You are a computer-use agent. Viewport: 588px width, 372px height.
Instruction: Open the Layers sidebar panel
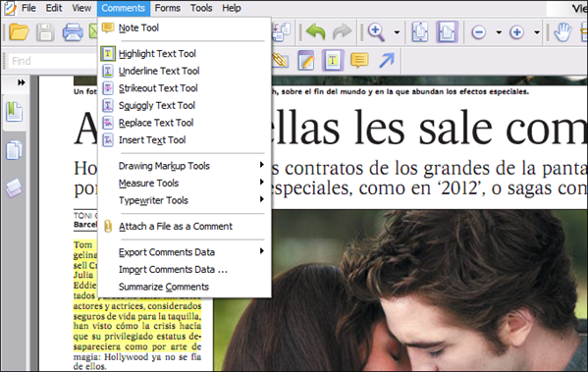tap(14, 188)
